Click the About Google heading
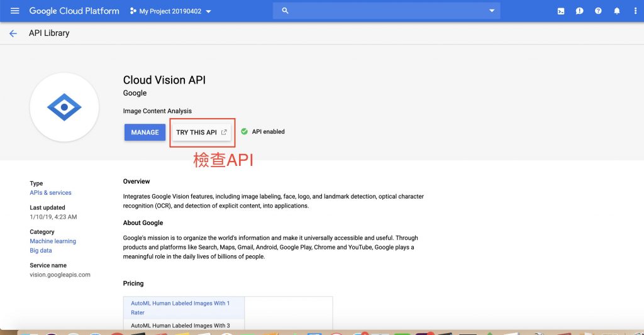 pos(143,223)
